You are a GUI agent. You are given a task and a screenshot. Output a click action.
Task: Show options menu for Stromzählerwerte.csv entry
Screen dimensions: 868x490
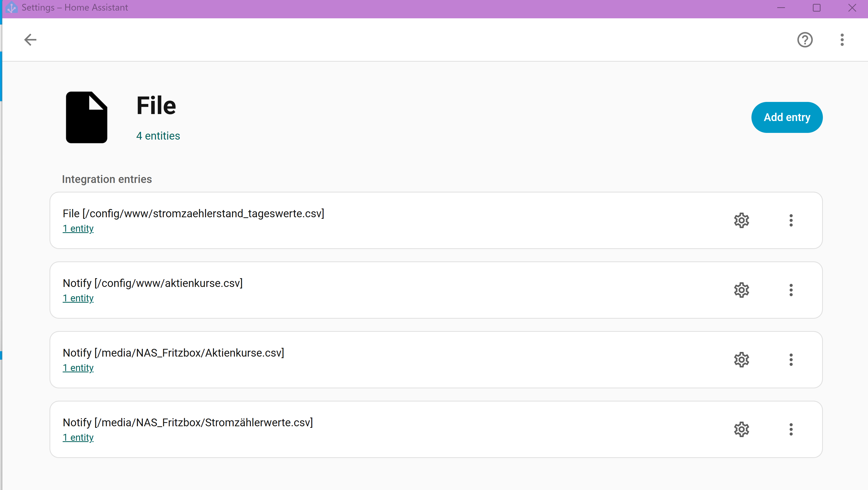point(791,429)
